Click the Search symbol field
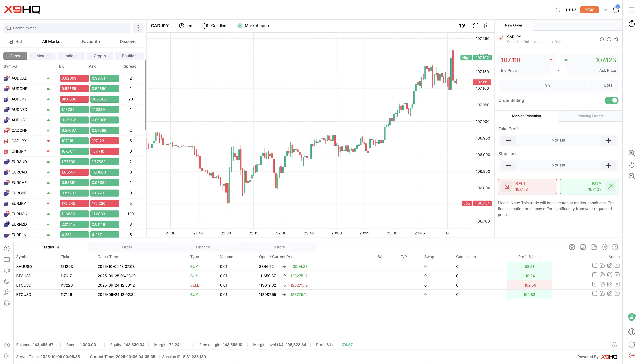Image resolution: width=641 pixels, height=364 pixels. [67, 28]
